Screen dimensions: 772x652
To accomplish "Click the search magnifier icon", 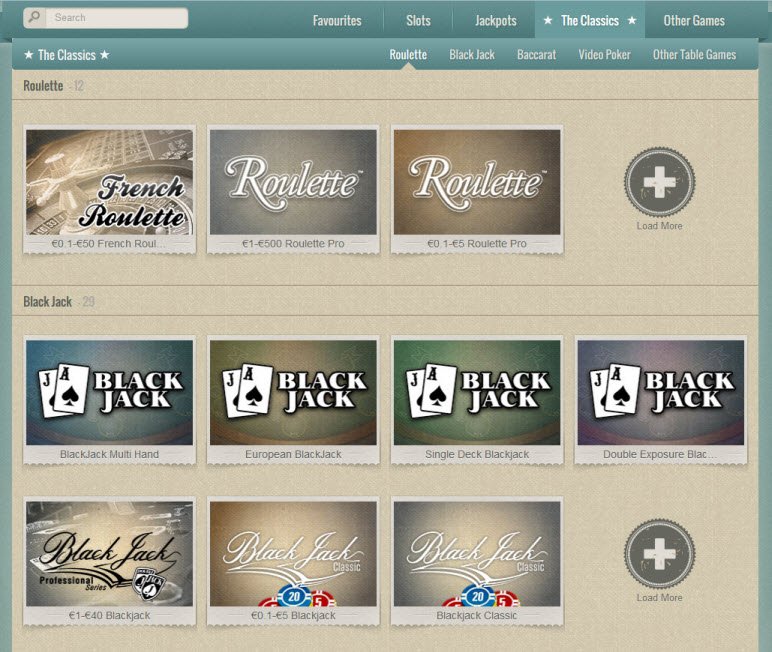I will [34, 18].
